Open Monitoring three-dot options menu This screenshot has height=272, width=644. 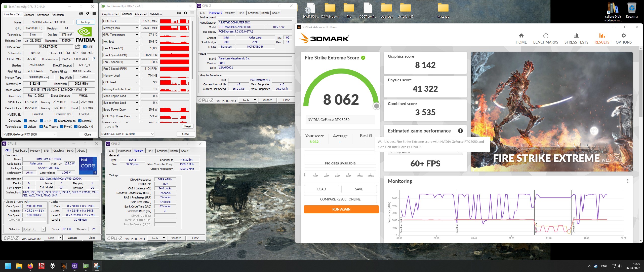pos(628,181)
